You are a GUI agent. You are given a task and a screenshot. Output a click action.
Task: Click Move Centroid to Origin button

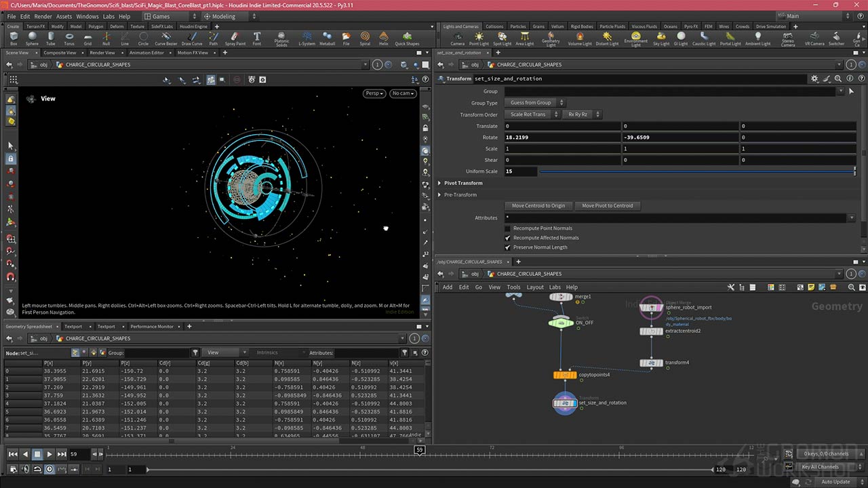pyautogui.click(x=538, y=206)
